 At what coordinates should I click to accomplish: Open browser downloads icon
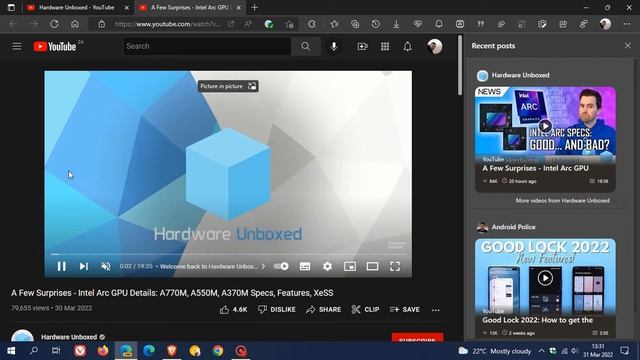396,24
